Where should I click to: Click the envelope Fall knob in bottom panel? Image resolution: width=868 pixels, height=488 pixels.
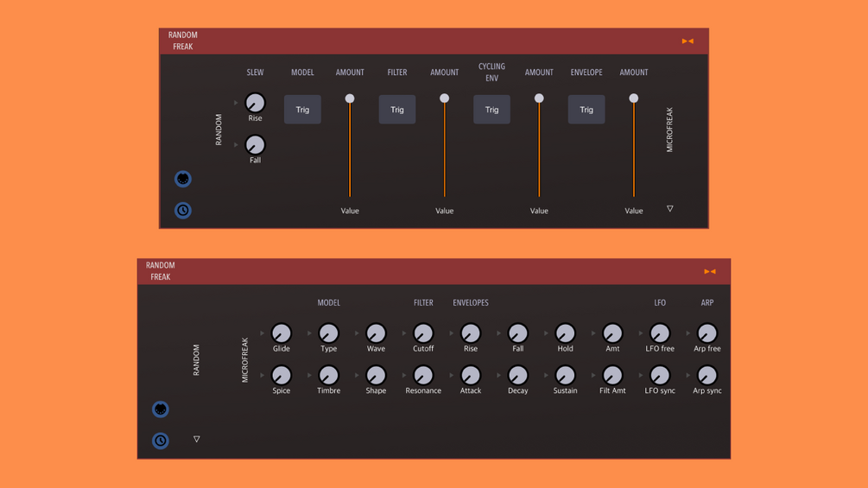[518, 333]
